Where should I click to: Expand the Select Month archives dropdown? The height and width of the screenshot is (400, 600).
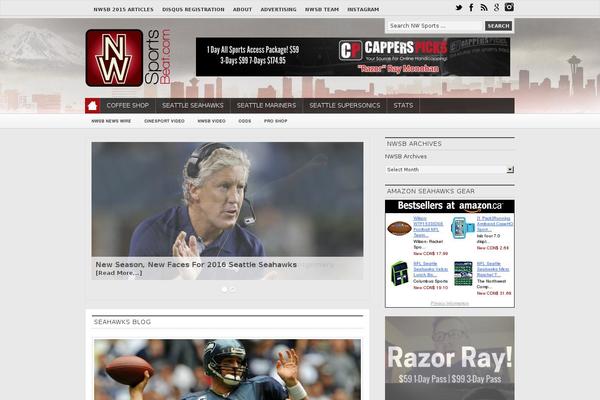(x=449, y=170)
